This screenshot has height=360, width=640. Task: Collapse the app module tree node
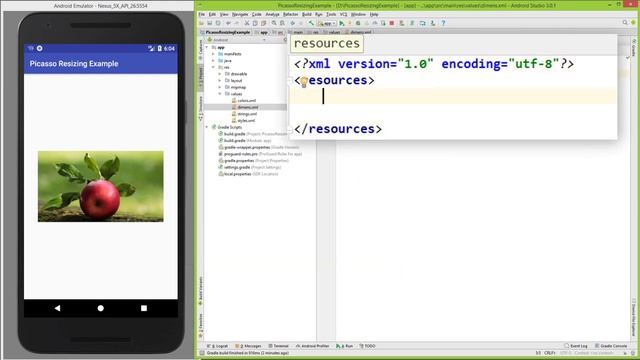pos(207,47)
